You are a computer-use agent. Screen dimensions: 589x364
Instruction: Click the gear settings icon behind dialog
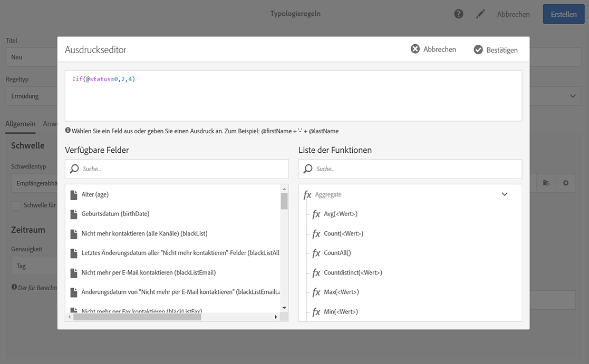pyautogui.click(x=566, y=183)
